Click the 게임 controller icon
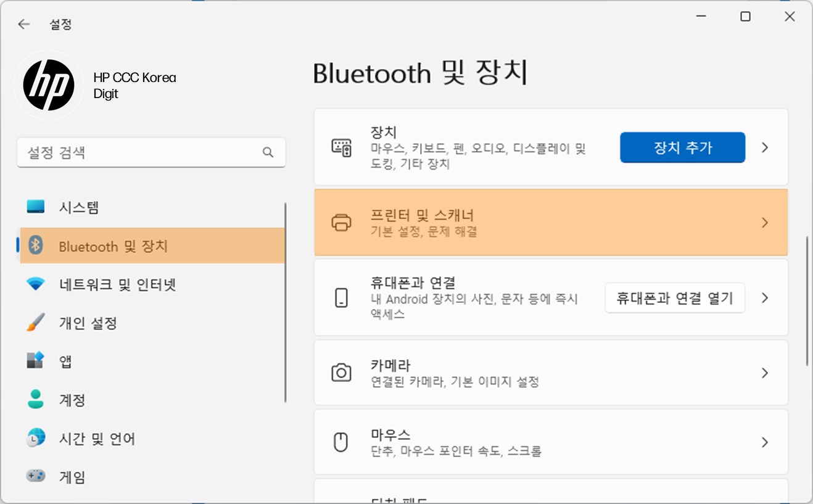813x504 pixels. [36, 476]
